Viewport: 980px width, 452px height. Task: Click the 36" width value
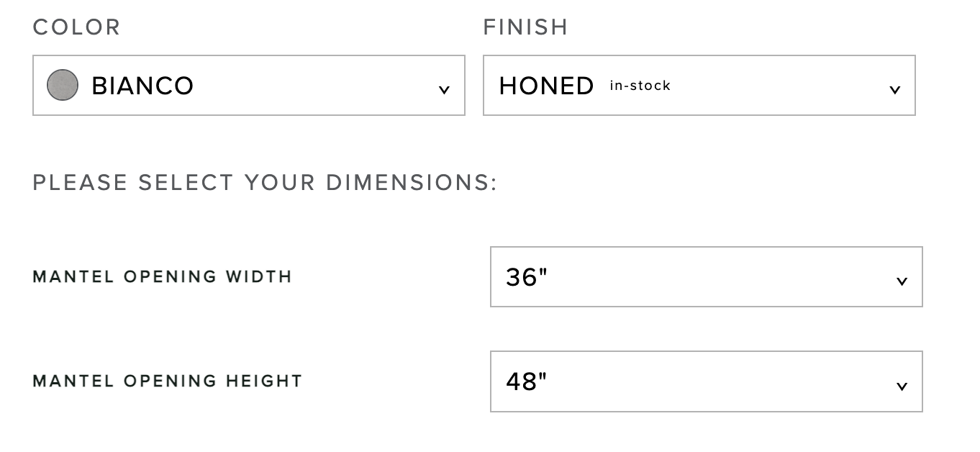coord(527,277)
